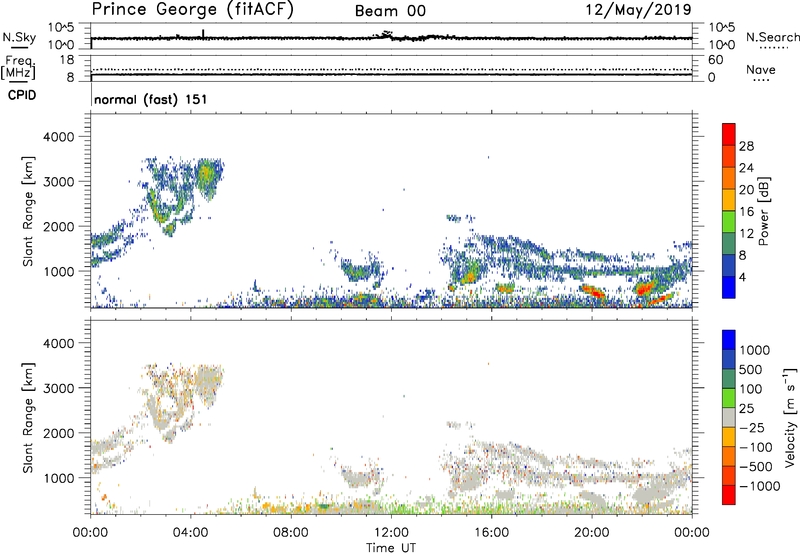Click the date 12/May/2019

(638, 10)
